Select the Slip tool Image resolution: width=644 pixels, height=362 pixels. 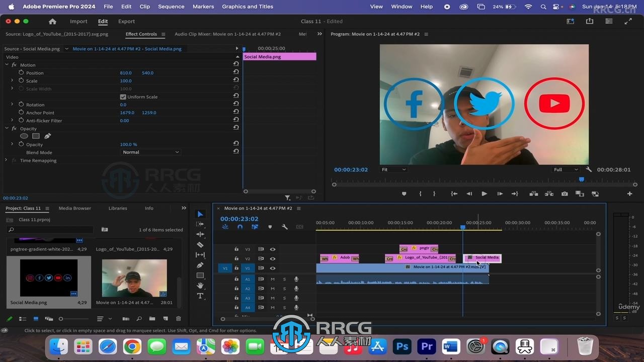[x=200, y=255]
